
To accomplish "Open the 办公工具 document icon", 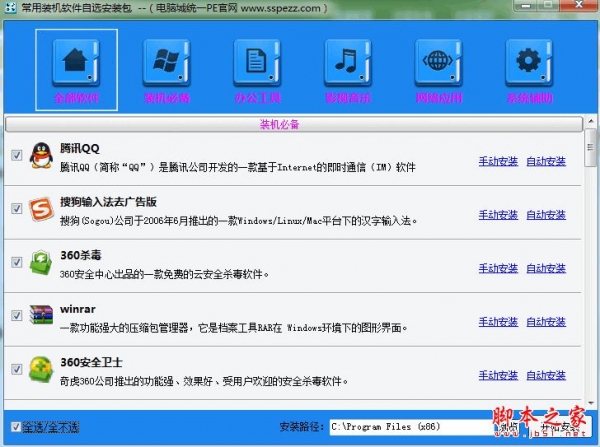I will click(257, 62).
